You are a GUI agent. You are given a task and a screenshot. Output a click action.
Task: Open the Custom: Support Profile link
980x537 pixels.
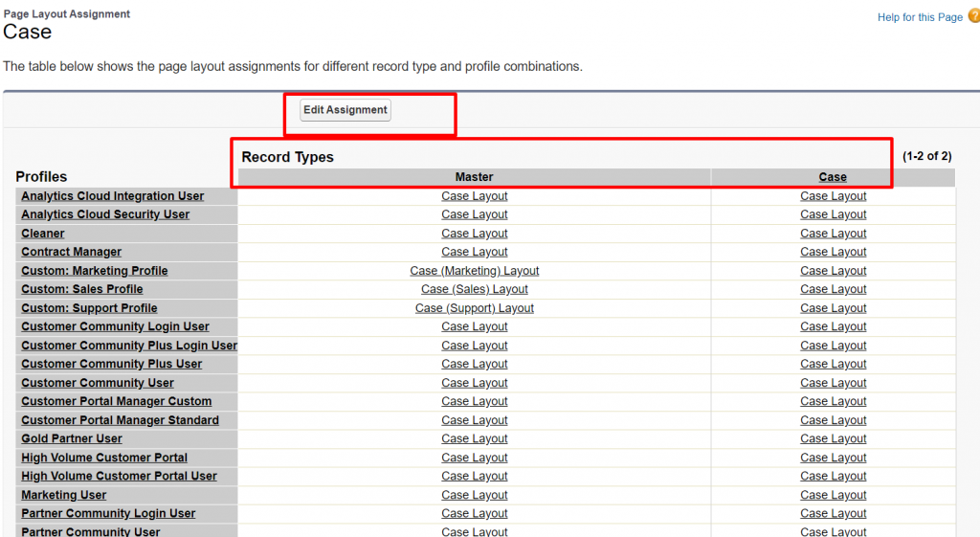[x=89, y=308]
